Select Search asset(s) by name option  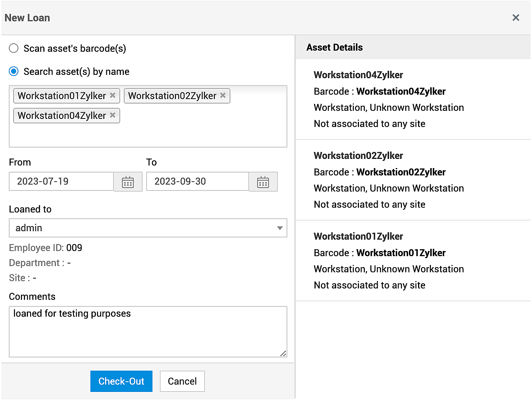click(x=14, y=72)
